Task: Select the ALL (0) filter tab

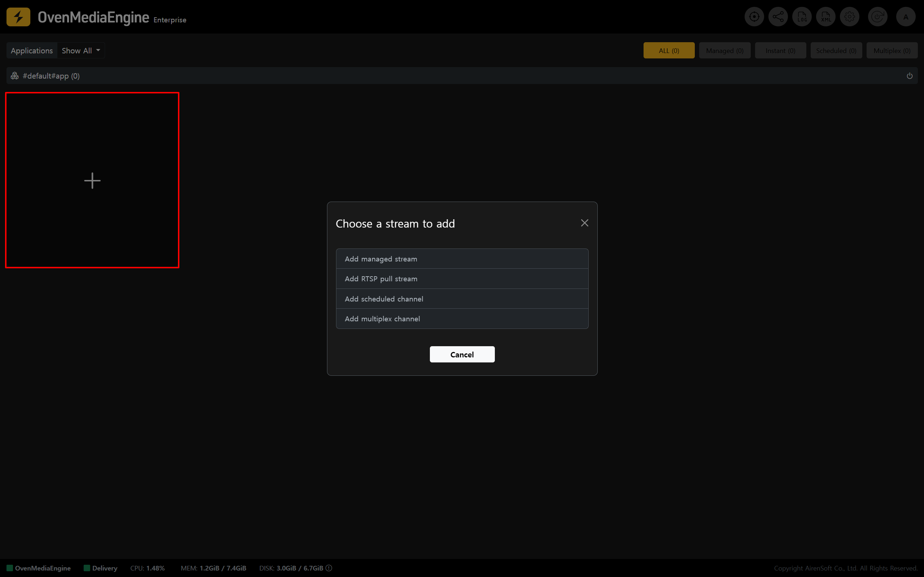Action: point(668,50)
